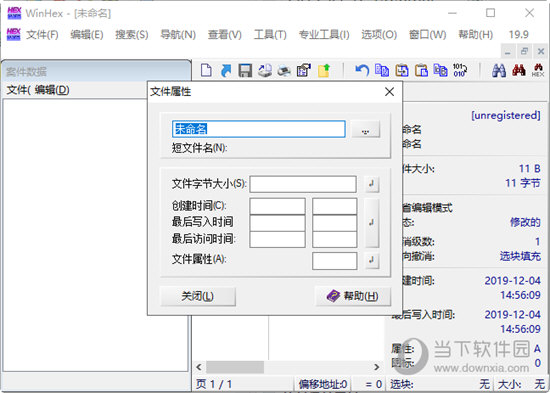Click the 帮助(H) button in dialog
The image size is (550, 393).
pos(353,297)
